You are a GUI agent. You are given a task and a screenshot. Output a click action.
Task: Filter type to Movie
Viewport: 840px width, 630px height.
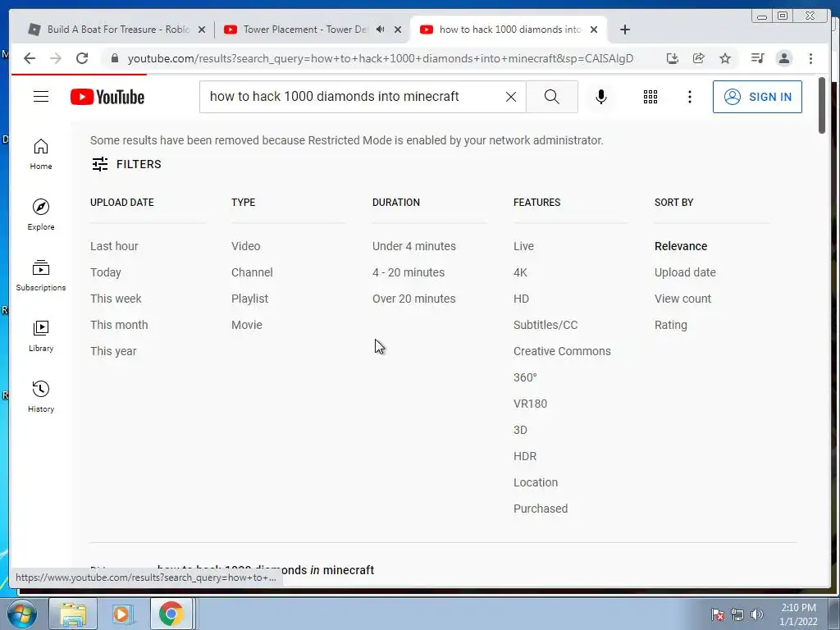[247, 325]
